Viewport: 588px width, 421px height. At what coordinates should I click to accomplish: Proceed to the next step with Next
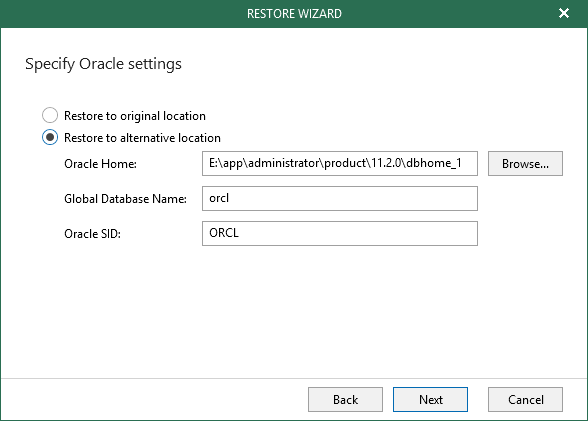coord(430,400)
